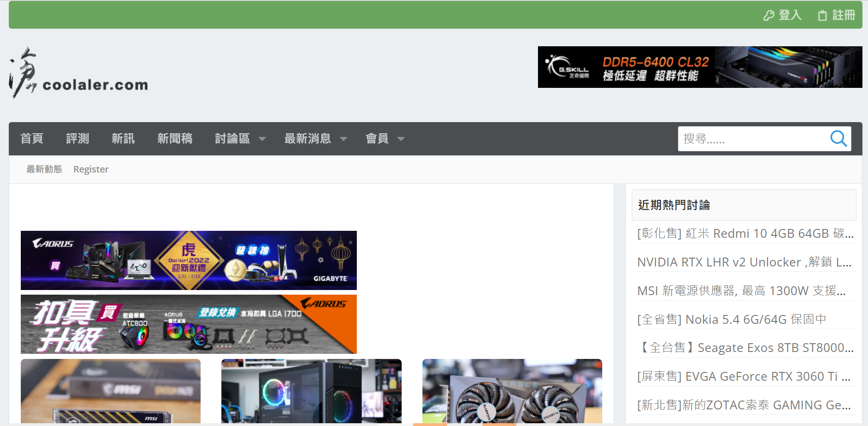Open the RGB PC case article thumbnail

[x=312, y=391]
